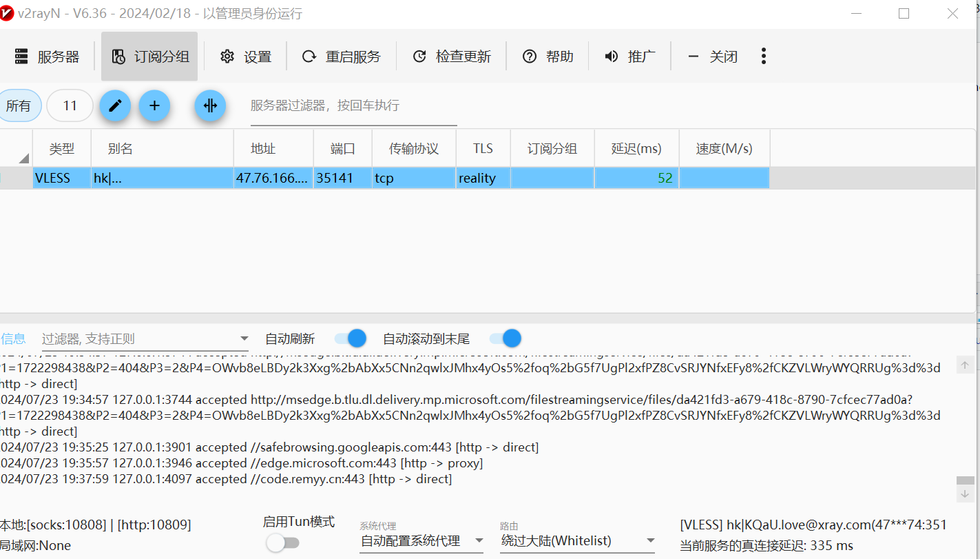Image resolution: width=980 pixels, height=559 pixels.
Task: Click the 信息 label by the log filter
Action: [13, 338]
